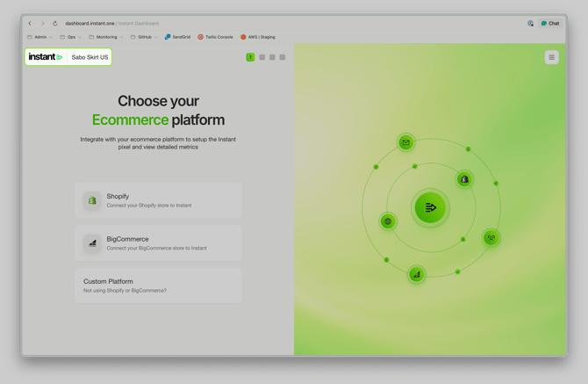The image size is (588, 384).
Task: Open the GitHub bookmarks folder
Action: (x=144, y=37)
